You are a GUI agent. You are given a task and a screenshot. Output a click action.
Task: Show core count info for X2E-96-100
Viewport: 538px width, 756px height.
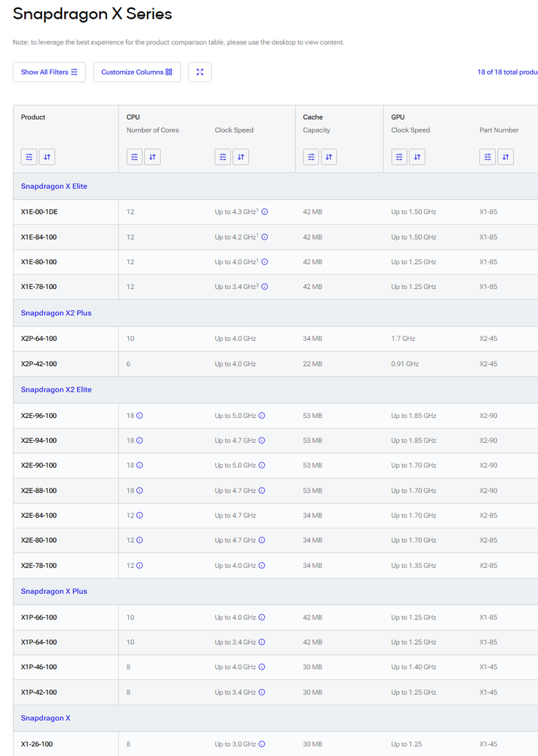pyautogui.click(x=139, y=416)
